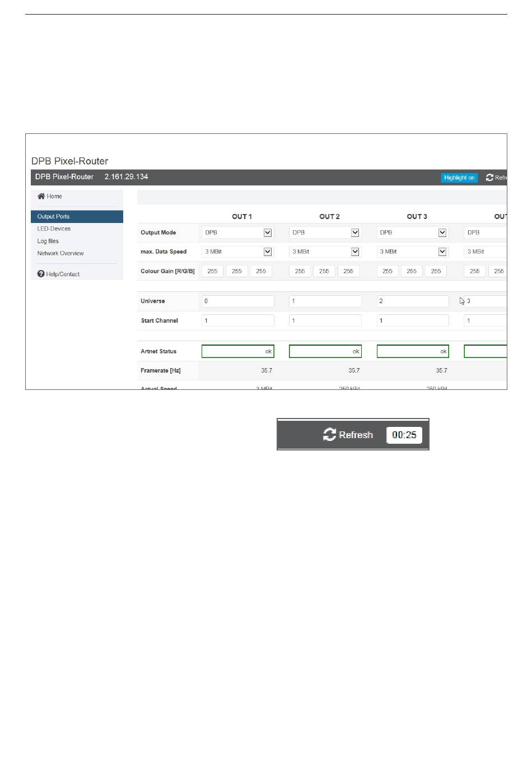Click OUT 4 red colour gain field

coord(475,271)
